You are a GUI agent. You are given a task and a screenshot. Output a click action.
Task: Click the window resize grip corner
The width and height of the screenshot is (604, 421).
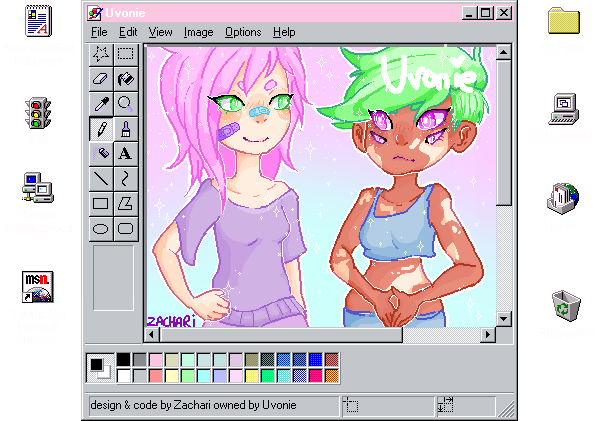tap(506, 409)
